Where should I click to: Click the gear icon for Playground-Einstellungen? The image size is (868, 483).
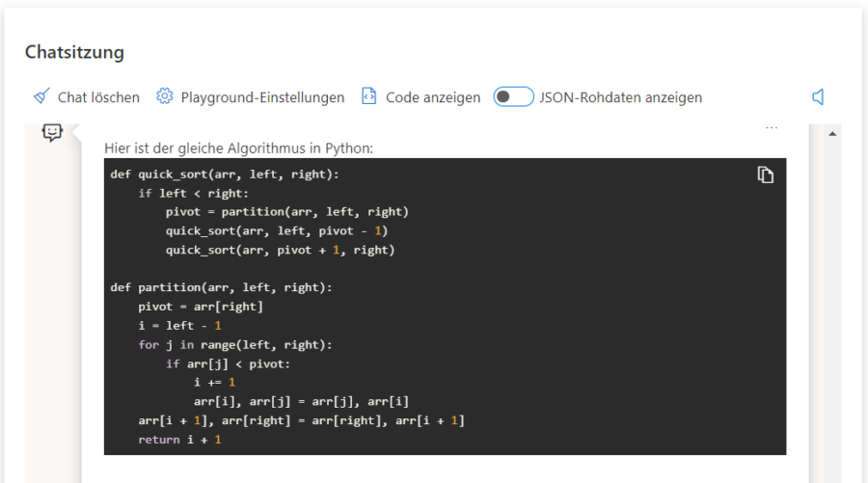[165, 96]
